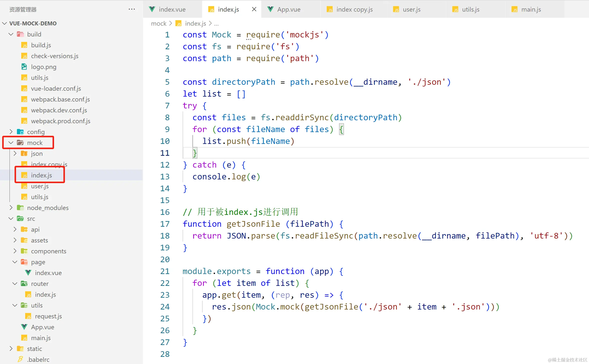
Task: Collapse the router folder chevron
Action: [x=15, y=284]
